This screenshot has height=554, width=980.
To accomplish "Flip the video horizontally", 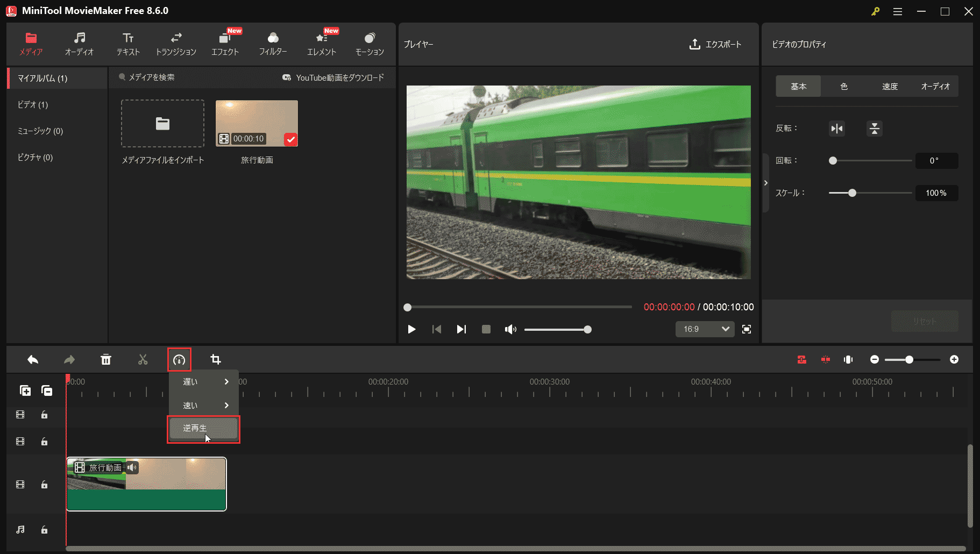I will coord(836,129).
